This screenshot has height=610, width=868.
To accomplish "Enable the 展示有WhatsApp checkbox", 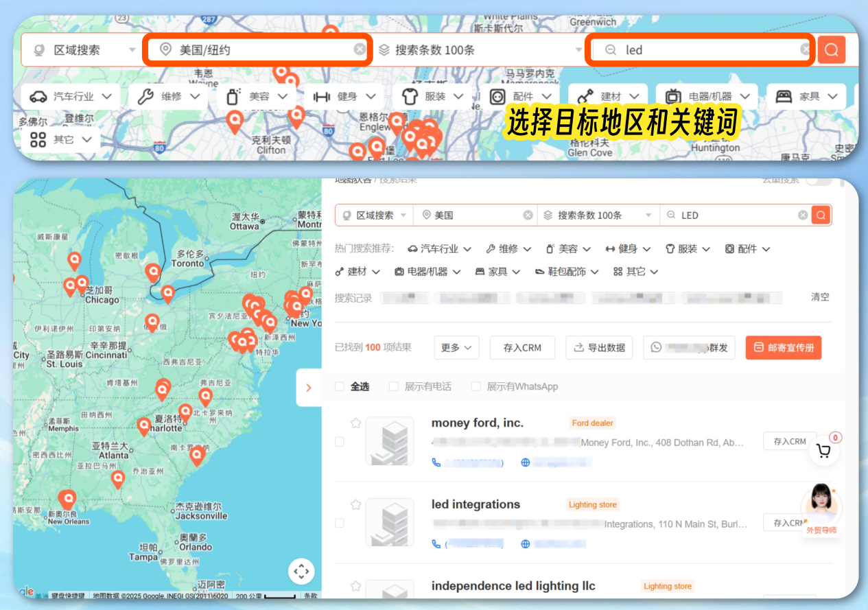I will pyautogui.click(x=476, y=386).
